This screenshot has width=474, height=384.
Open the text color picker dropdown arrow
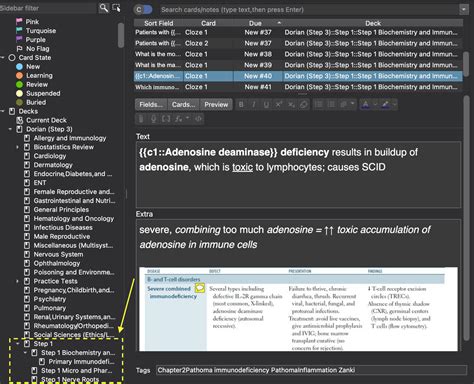tap(375, 105)
